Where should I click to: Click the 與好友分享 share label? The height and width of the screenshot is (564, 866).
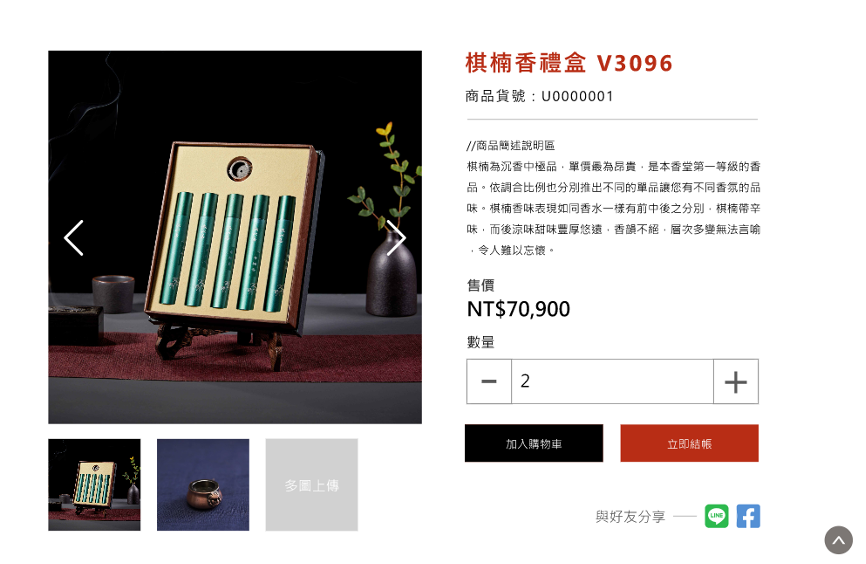coord(630,517)
